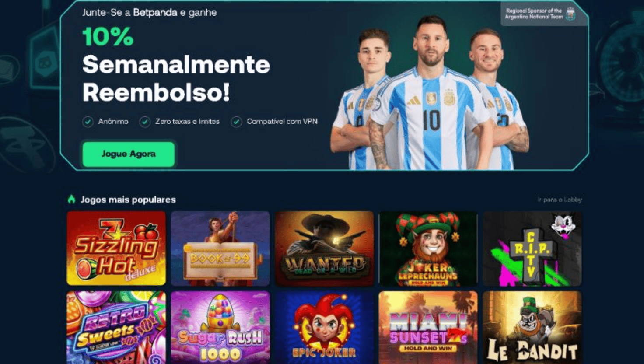Launch the Book of 99 game
This screenshot has height=364, width=644.
coord(220,248)
